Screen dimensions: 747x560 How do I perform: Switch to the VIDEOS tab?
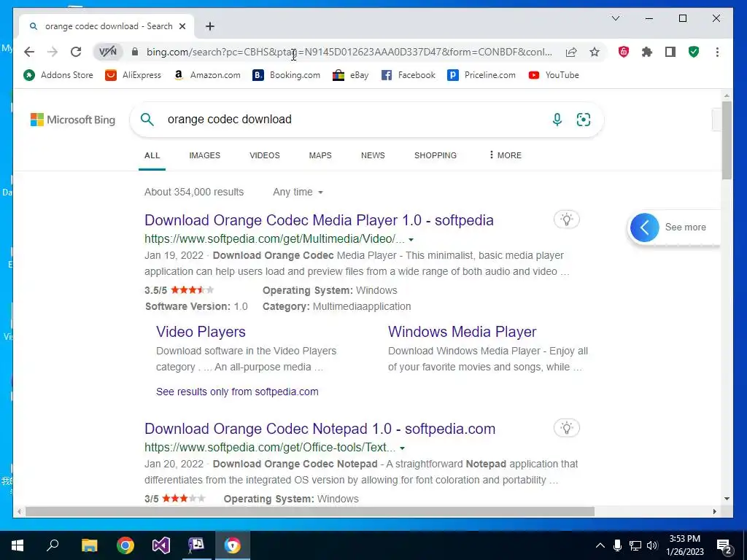pyautogui.click(x=264, y=155)
